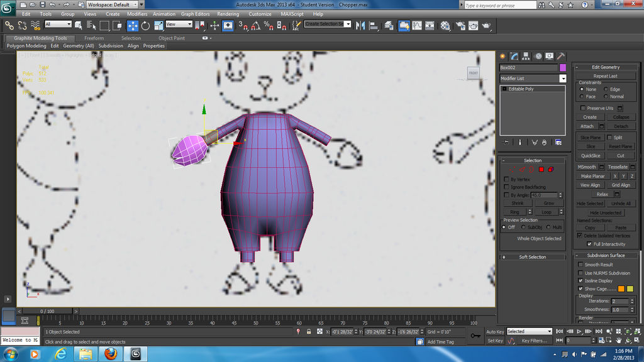
Task: Select SubObj preview selection radio
Action: 523,227
